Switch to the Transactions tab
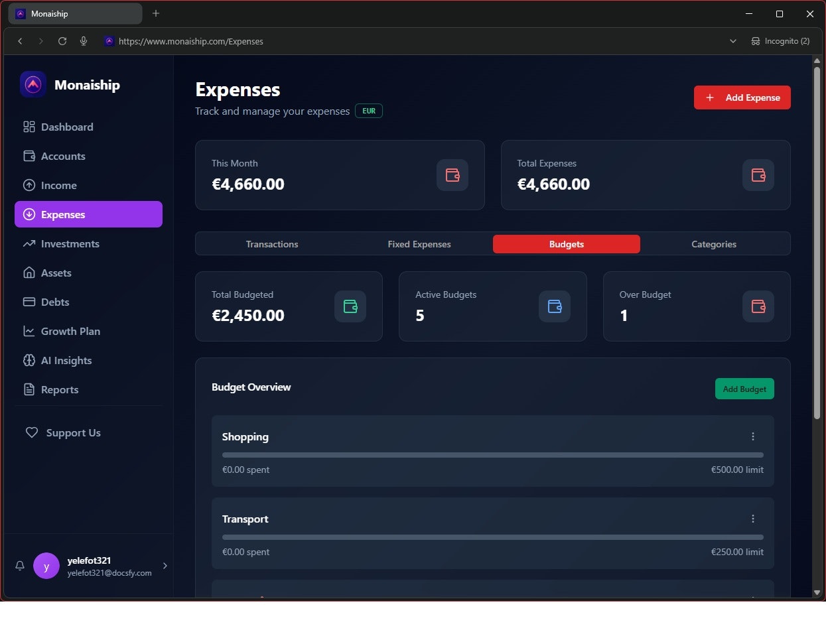 (x=272, y=244)
